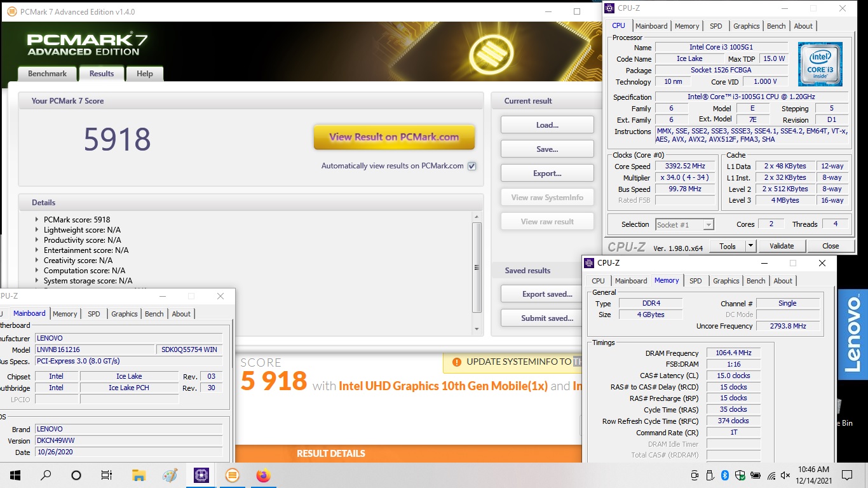Click the Update SystemInfo warning icon
The image size is (868, 488).
pyautogui.click(x=457, y=362)
